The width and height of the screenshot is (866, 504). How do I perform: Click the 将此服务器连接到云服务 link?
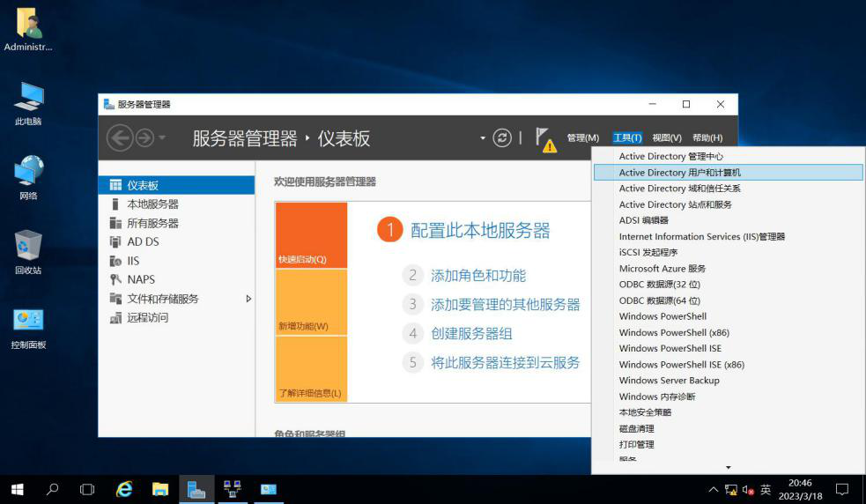click(x=506, y=362)
